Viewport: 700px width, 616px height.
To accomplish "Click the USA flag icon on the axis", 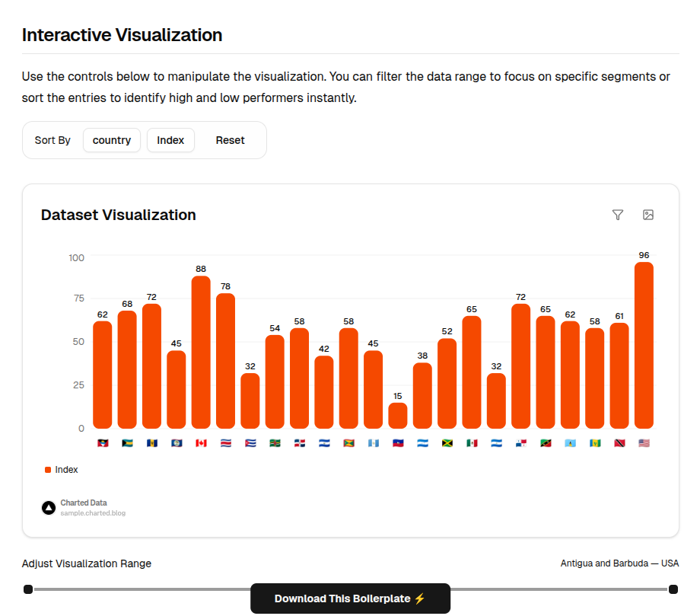I will (644, 442).
